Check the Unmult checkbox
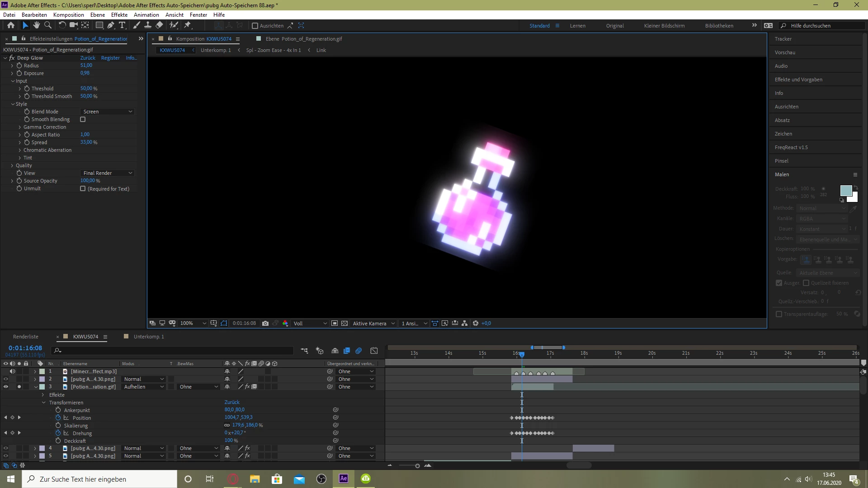Viewport: 868px width, 488px height. [83, 188]
